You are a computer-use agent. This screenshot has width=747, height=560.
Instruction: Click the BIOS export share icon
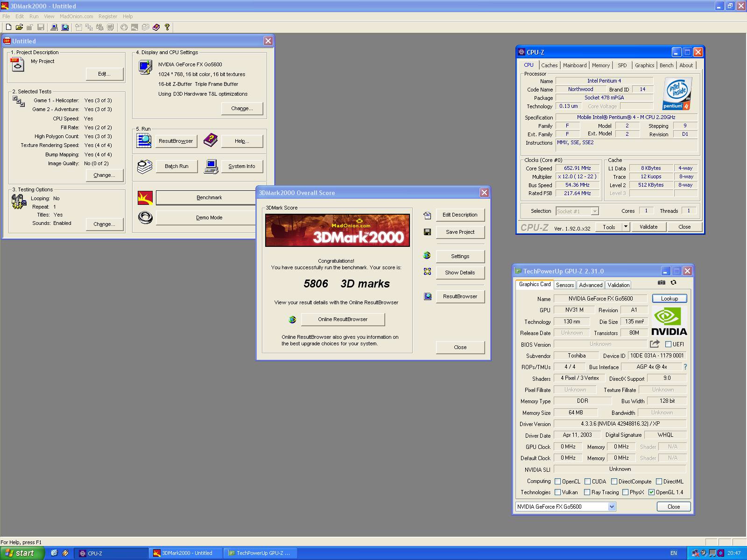(x=655, y=344)
